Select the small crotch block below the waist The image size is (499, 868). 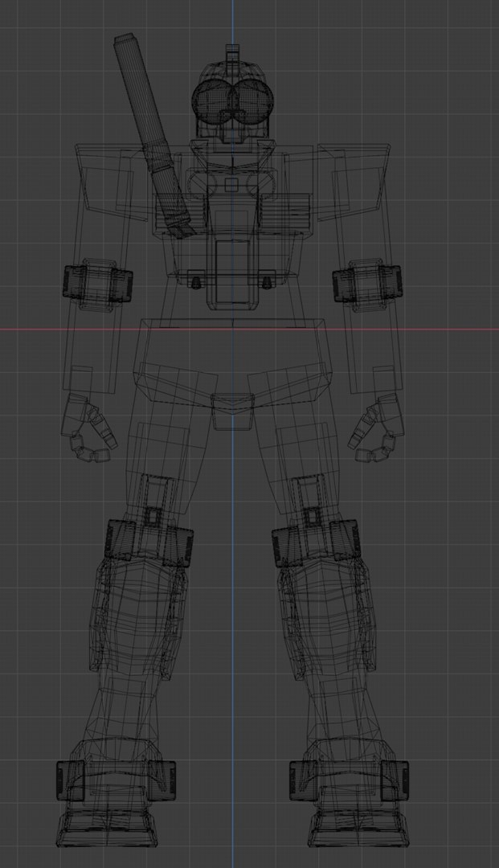point(232,411)
